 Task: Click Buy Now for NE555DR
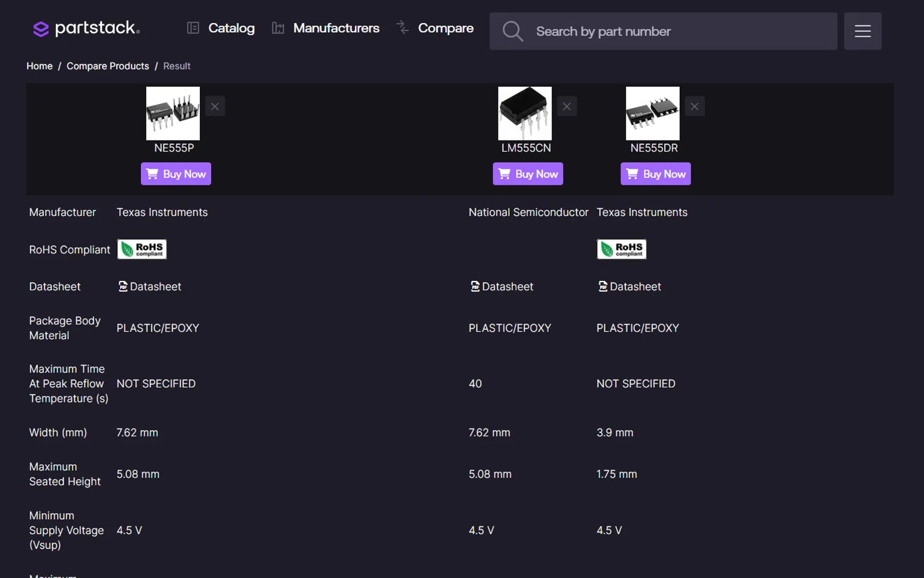[655, 174]
